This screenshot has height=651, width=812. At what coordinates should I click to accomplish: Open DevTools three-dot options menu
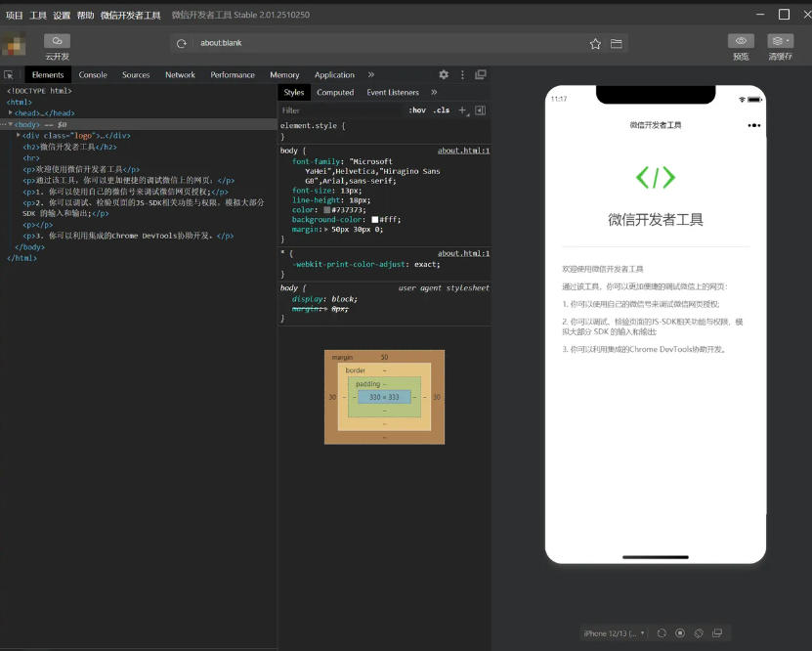pyautogui.click(x=462, y=74)
